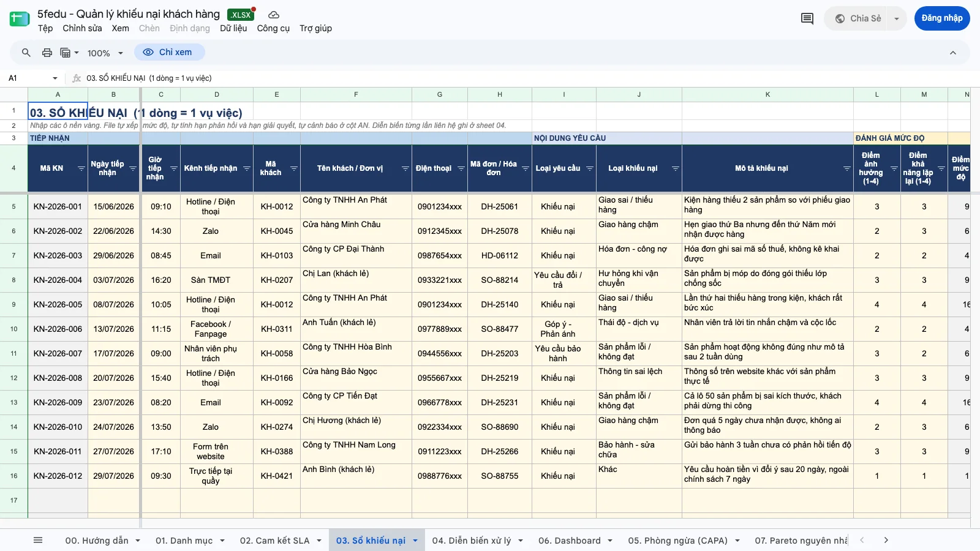Toggle the Chỉ xem view-only mode
The height and width of the screenshot is (551, 980).
(169, 53)
